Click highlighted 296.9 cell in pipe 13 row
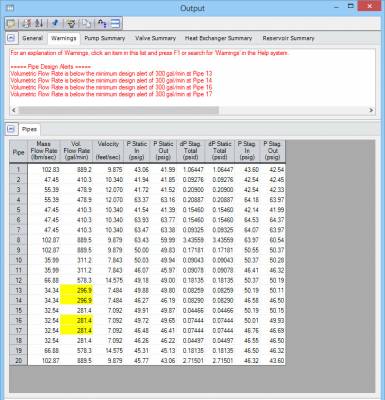Image resolution: width=385 pixels, height=400 pixels. point(77,290)
